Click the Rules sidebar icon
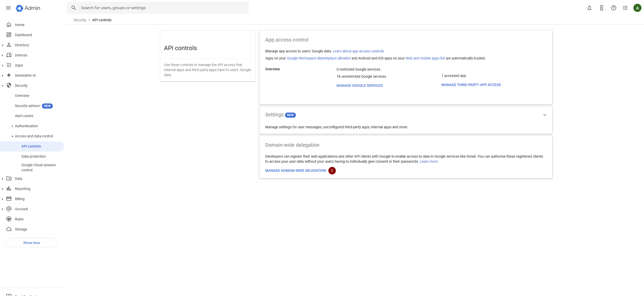Screen dimensions: 644x296 tap(9, 219)
